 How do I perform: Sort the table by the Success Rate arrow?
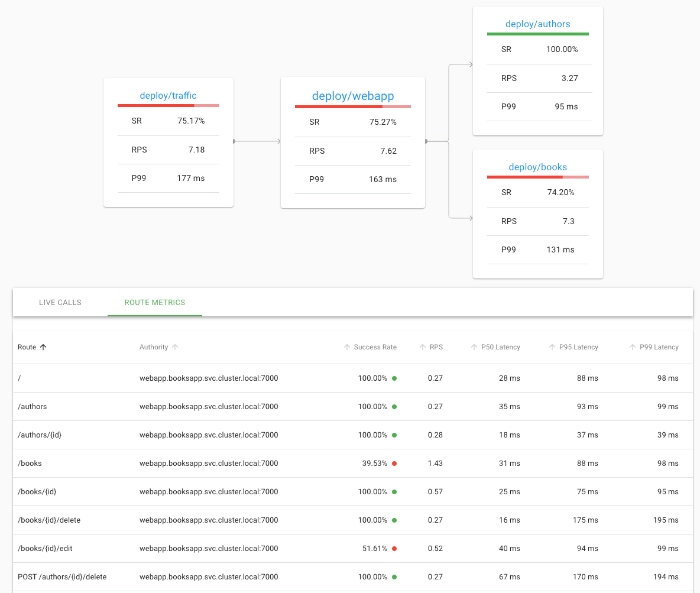tap(346, 347)
